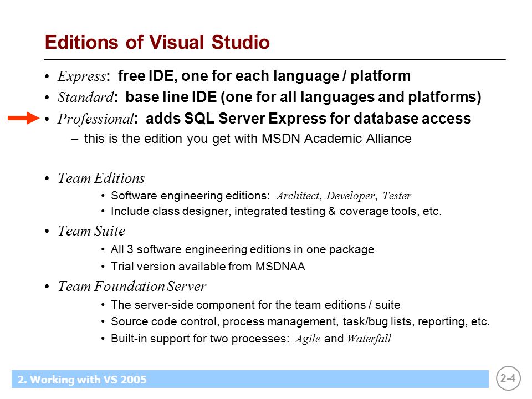The height and width of the screenshot is (399, 532).
Task: Click the word 'Standard' in the second bullet
Action: click(85, 97)
